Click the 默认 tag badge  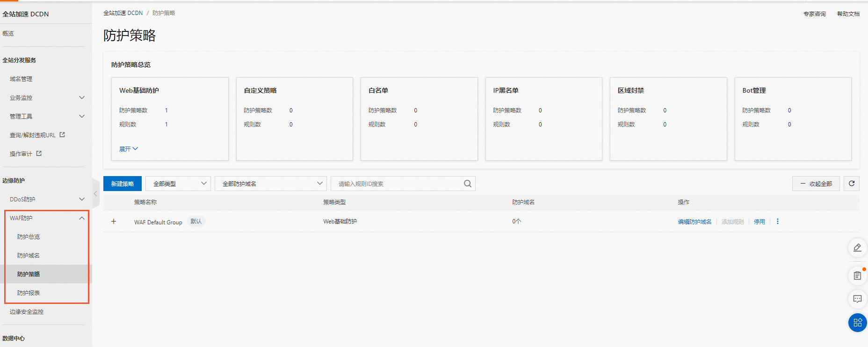196,221
